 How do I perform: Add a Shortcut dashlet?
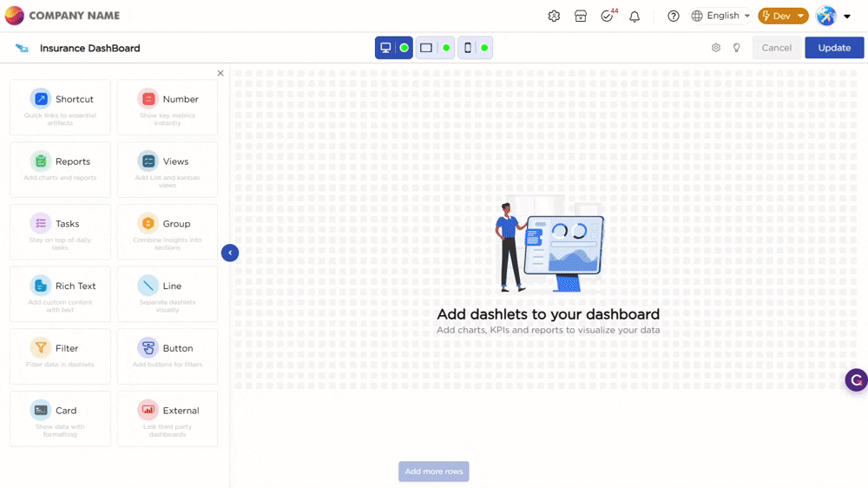(x=60, y=108)
